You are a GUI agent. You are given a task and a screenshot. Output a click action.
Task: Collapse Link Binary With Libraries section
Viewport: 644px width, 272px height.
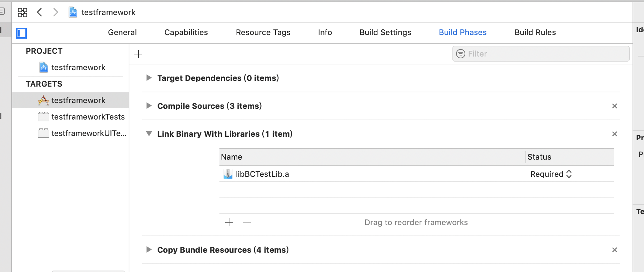click(149, 133)
